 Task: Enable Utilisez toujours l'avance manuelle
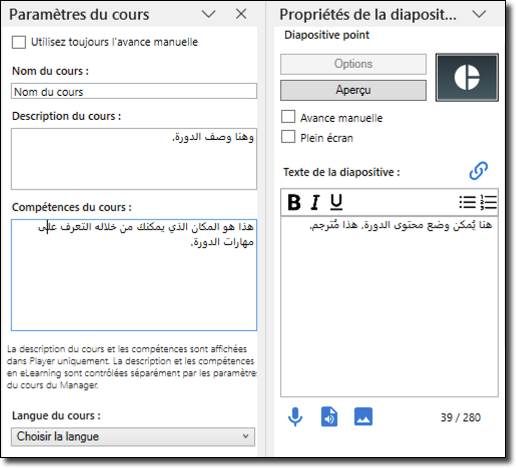pyautogui.click(x=19, y=42)
